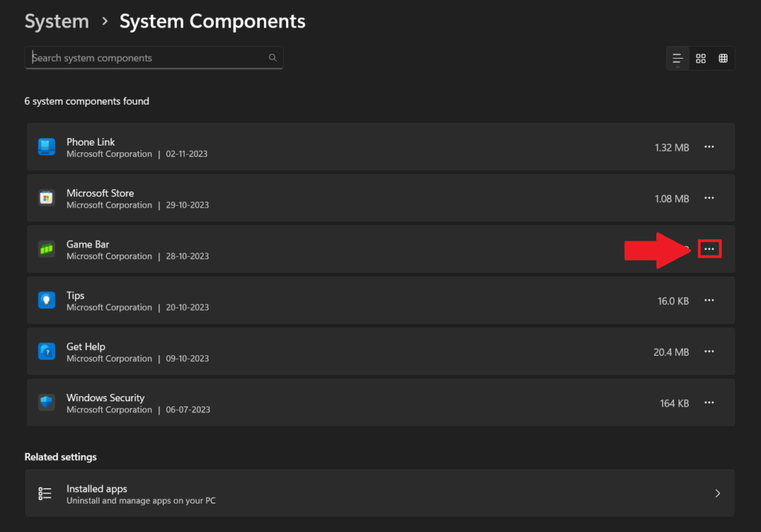Image resolution: width=761 pixels, height=532 pixels.
Task: Click the Installed apps list icon
Action: click(45, 493)
